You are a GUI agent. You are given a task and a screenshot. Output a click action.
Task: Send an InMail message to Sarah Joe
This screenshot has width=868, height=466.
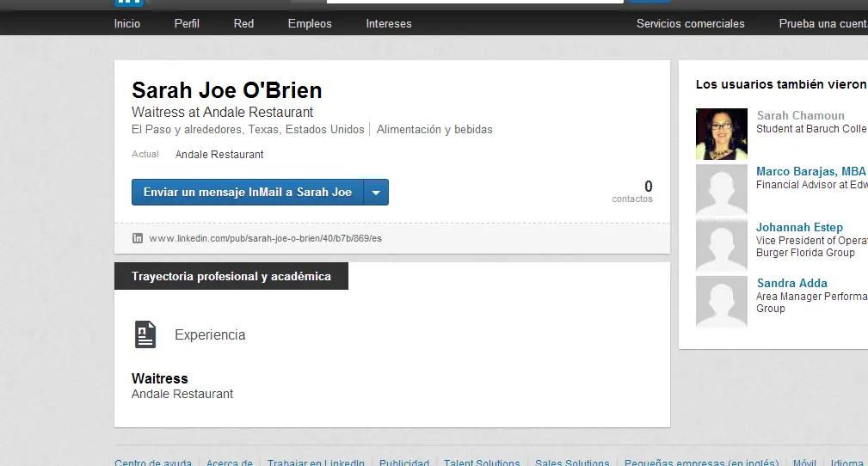point(248,193)
